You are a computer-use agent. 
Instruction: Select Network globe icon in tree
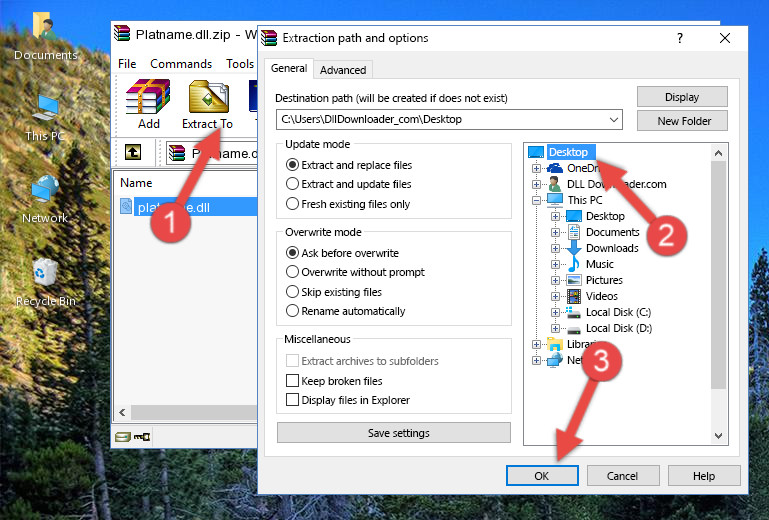click(x=555, y=360)
